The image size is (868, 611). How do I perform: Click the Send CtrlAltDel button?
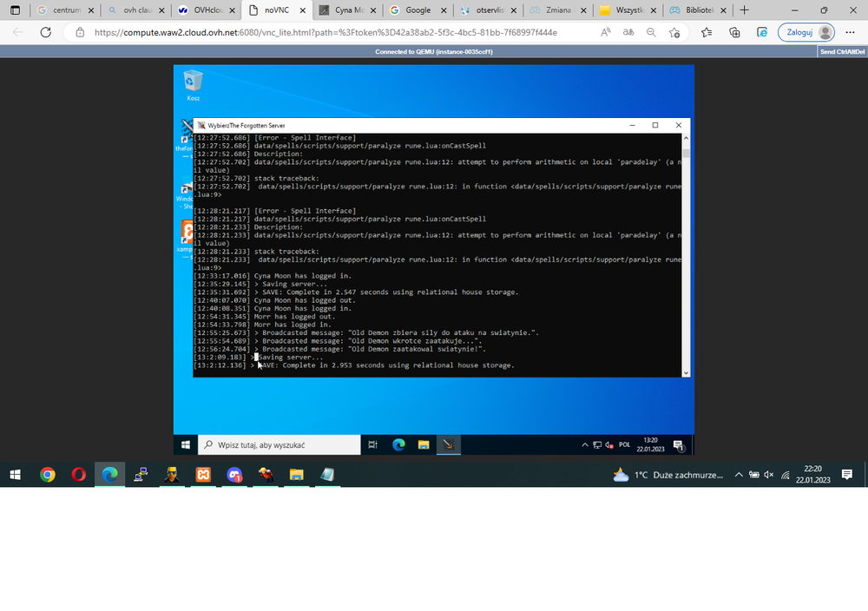tap(842, 51)
